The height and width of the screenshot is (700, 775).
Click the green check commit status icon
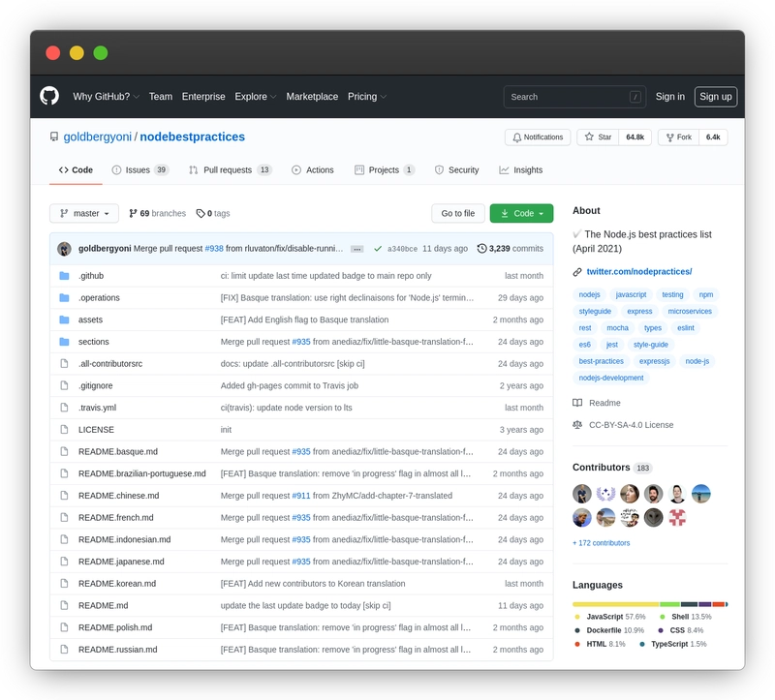pyautogui.click(x=378, y=249)
